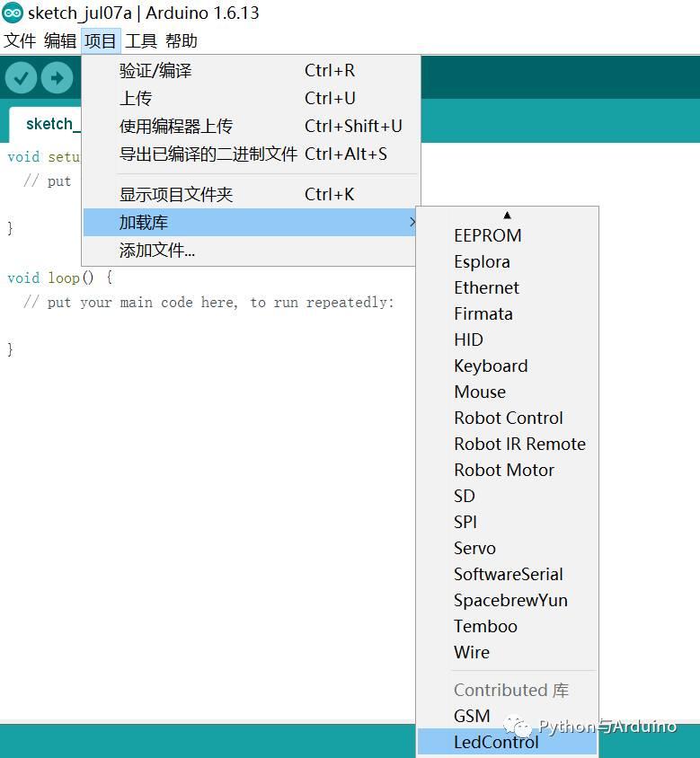This screenshot has width=700, height=758.
Task: Select the LedControl library
Action: point(507,742)
